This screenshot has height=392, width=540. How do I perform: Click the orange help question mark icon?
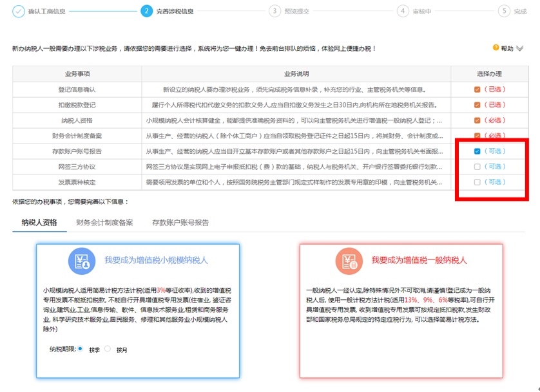coord(496,48)
